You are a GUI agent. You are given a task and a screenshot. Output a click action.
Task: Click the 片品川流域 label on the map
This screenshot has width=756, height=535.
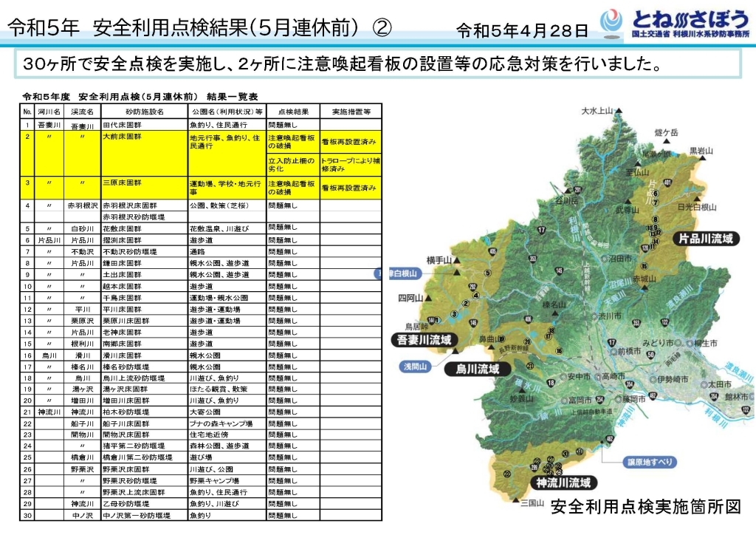coord(705,239)
